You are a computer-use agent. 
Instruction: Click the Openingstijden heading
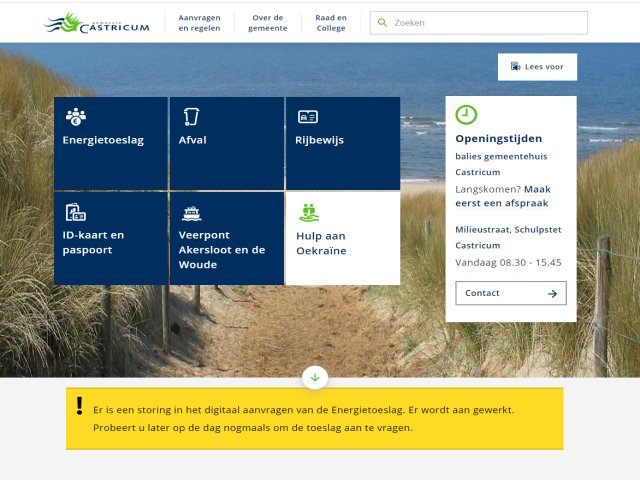[498, 139]
